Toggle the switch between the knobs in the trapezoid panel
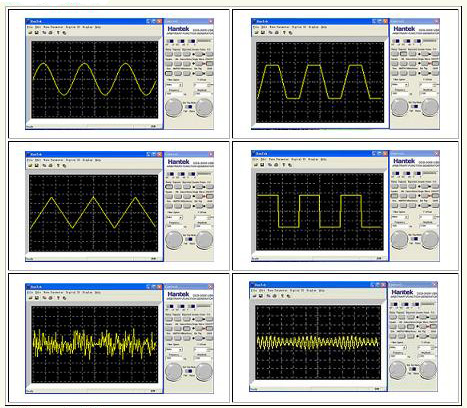 [415, 106]
